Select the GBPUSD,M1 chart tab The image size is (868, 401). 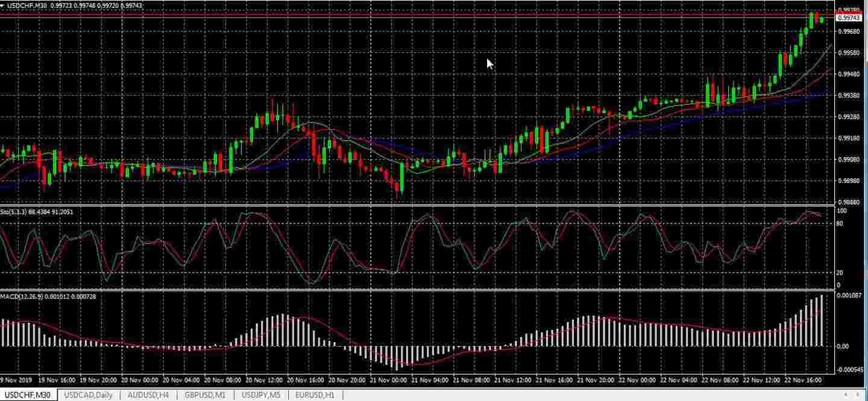click(205, 395)
